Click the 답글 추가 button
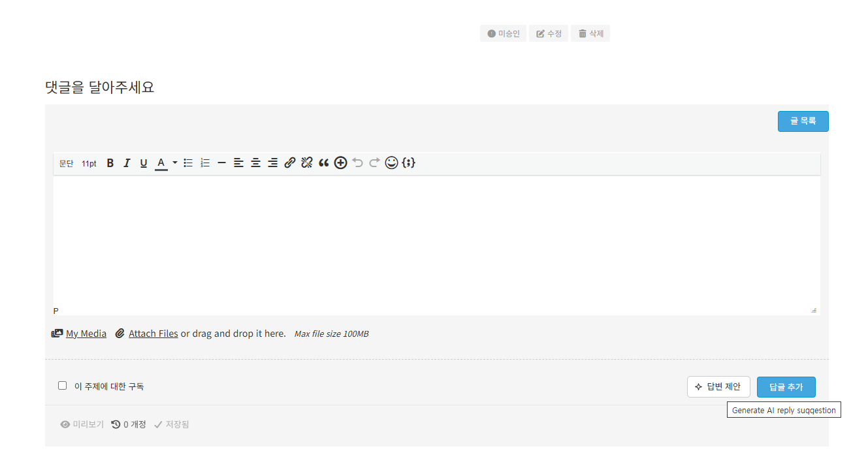Image resolution: width=868 pixels, height=453 pixels. 786,387
